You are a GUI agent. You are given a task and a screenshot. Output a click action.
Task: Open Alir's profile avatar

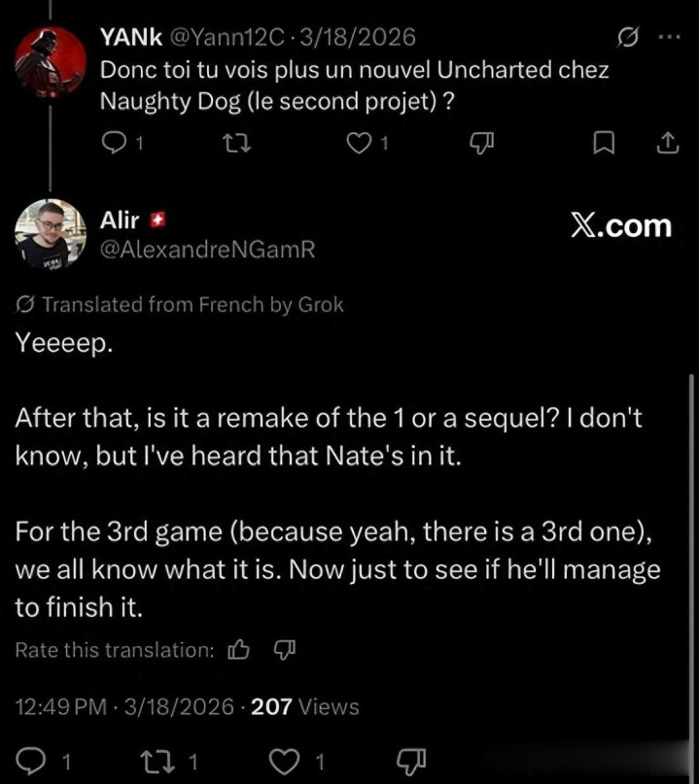(50, 233)
